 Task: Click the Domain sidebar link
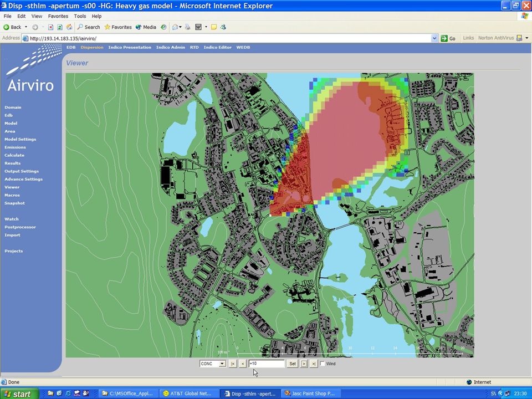pos(13,107)
